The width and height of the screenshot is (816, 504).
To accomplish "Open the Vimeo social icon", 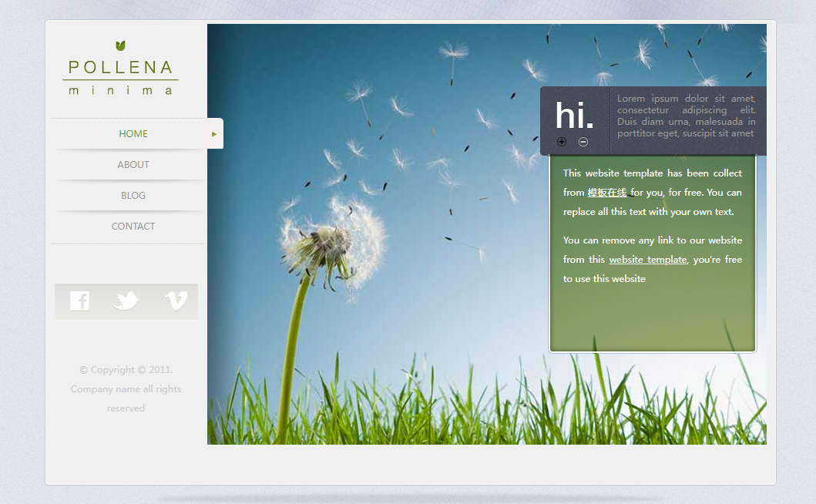I will (176, 301).
